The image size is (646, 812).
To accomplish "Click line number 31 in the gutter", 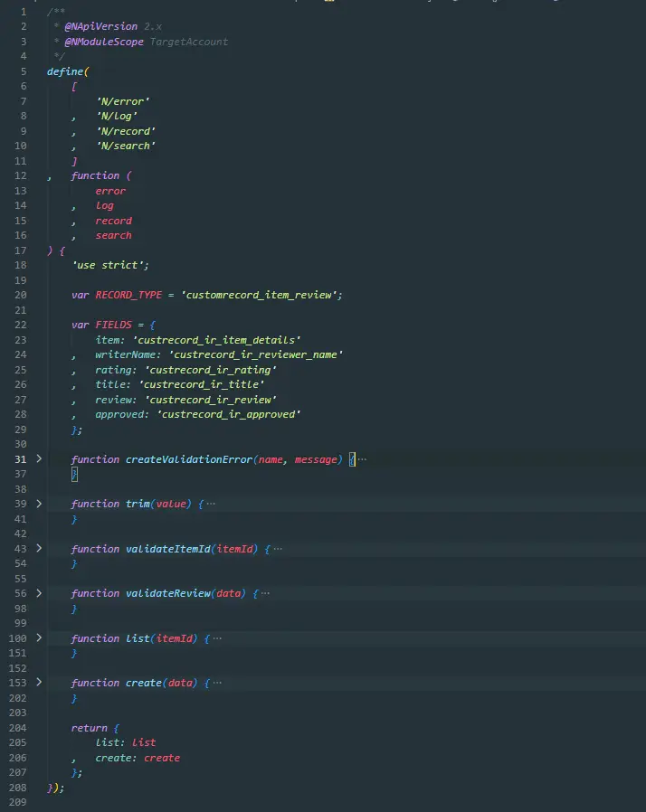I will pos(21,459).
